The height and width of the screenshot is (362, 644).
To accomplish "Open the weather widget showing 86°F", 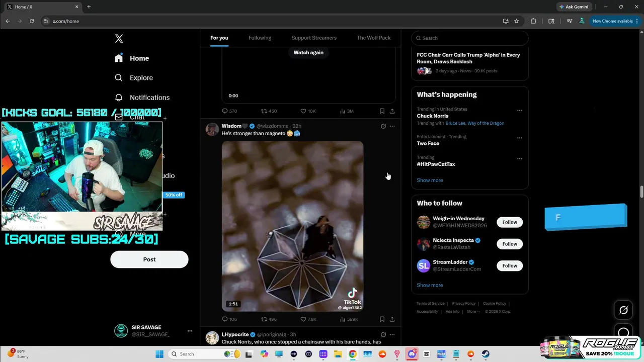I will click(18, 353).
